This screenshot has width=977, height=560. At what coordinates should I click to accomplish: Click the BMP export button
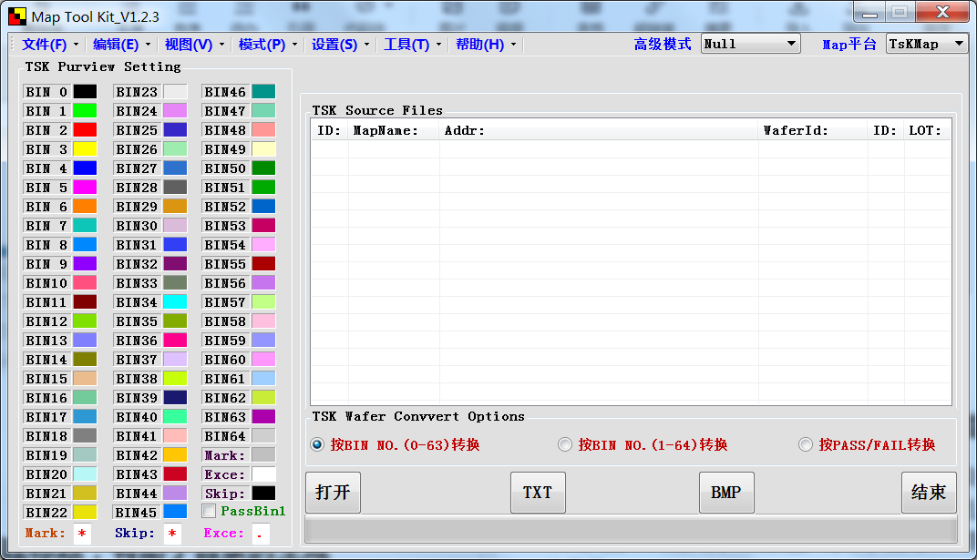pos(725,492)
